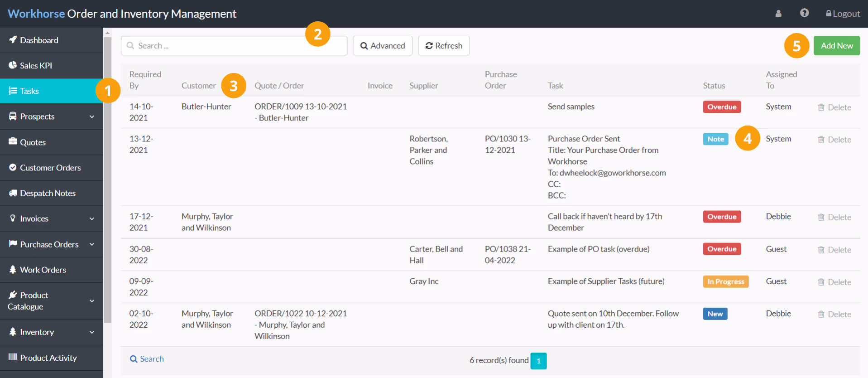Click the Product Catalogue icon
The width and height of the screenshot is (868, 378).
[x=13, y=295]
